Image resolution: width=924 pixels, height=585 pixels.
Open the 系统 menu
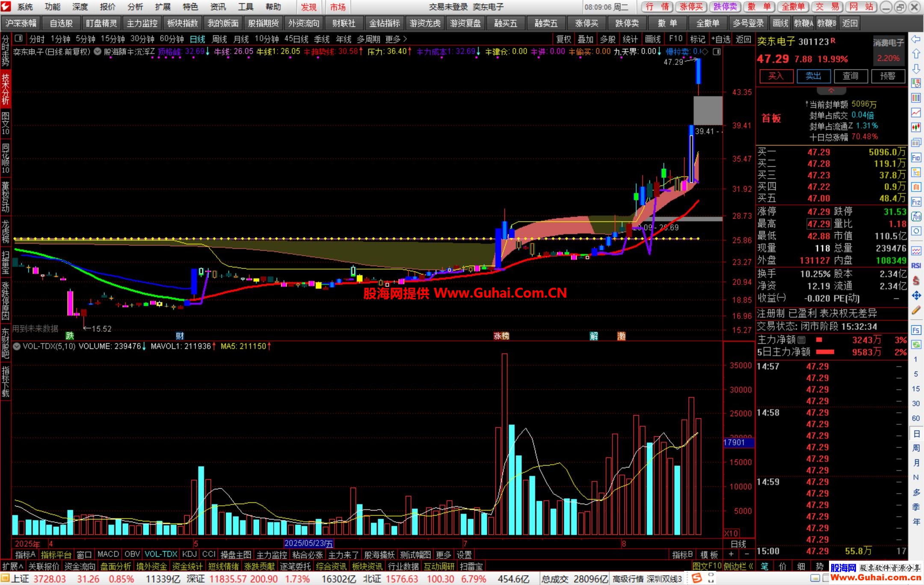point(25,7)
